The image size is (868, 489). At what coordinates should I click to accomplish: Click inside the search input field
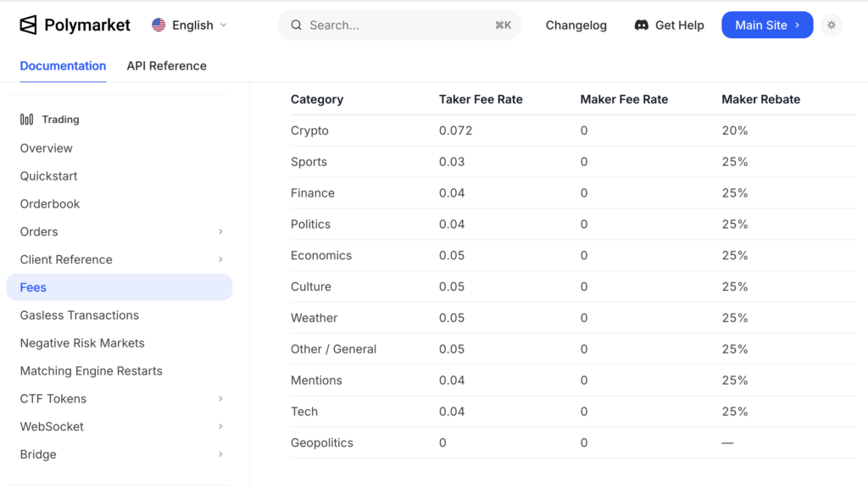pos(381,25)
